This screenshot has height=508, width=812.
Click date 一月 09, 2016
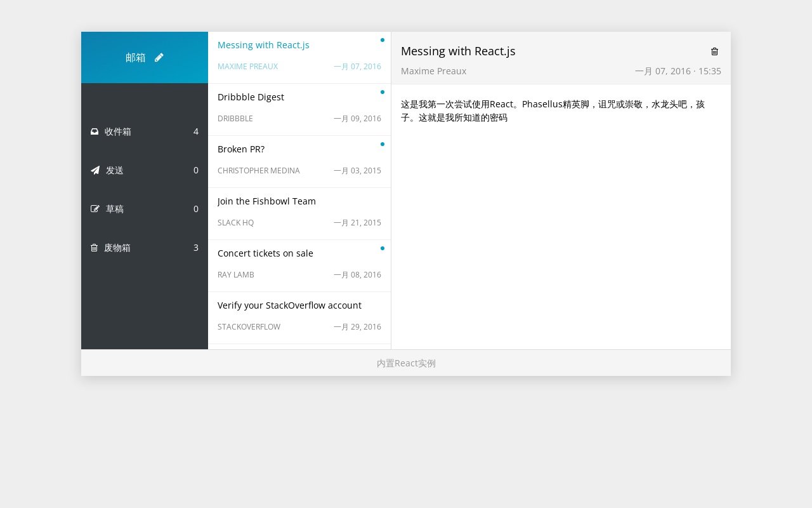tap(357, 118)
